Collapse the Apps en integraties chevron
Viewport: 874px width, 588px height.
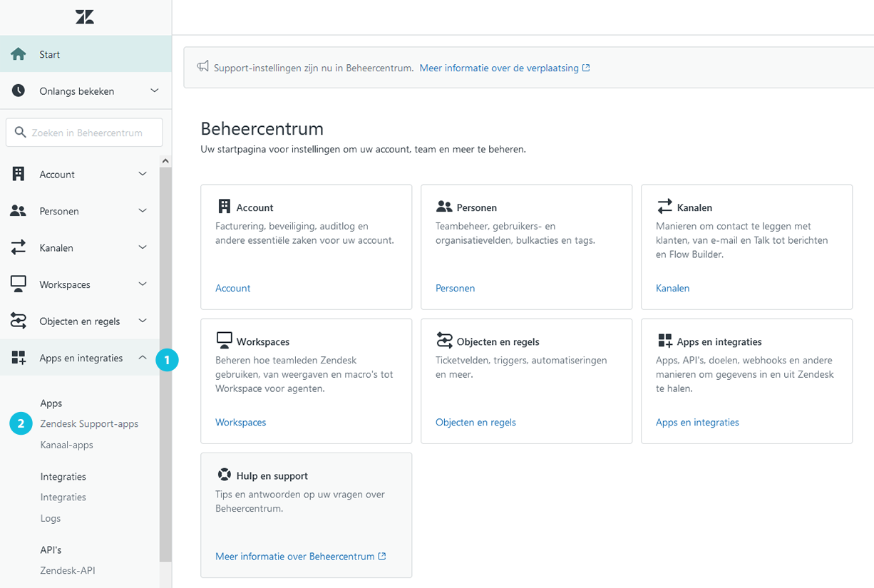tap(143, 358)
